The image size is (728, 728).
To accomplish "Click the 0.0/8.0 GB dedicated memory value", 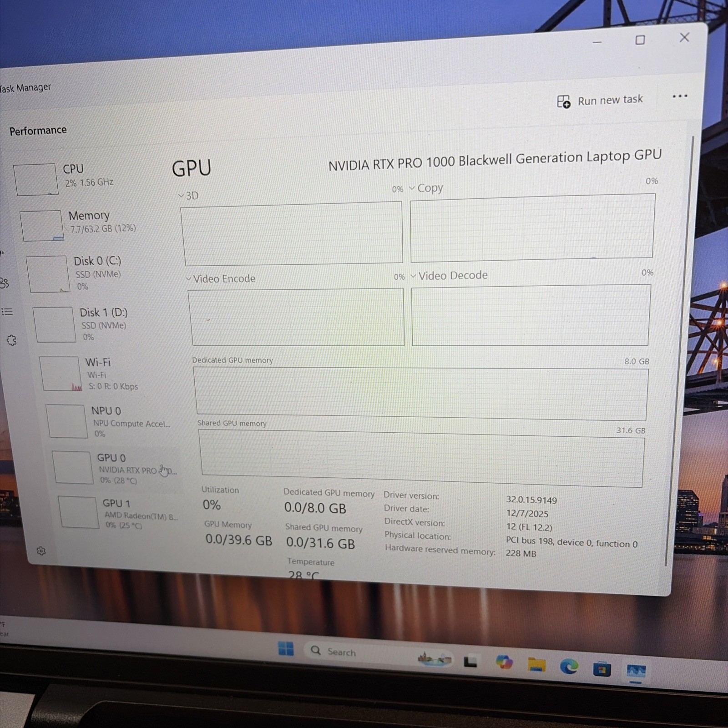I will pyautogui.click(x=315, y=508).
